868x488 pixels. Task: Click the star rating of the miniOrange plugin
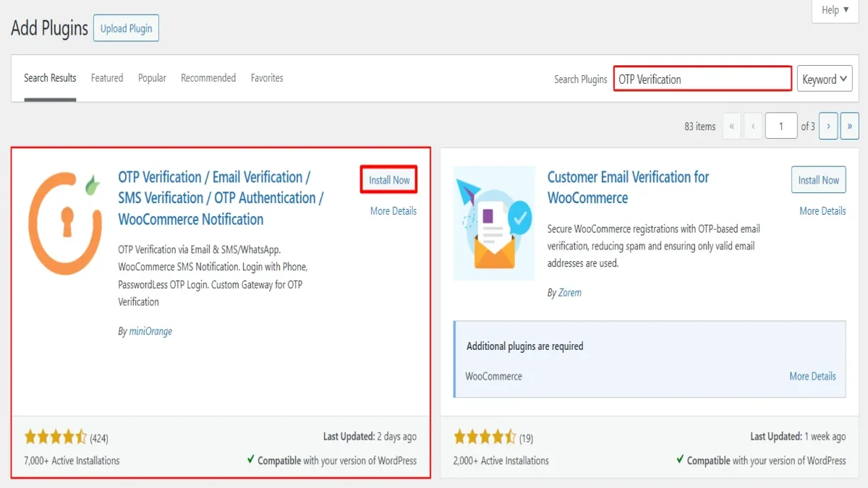tap(56, 437)
